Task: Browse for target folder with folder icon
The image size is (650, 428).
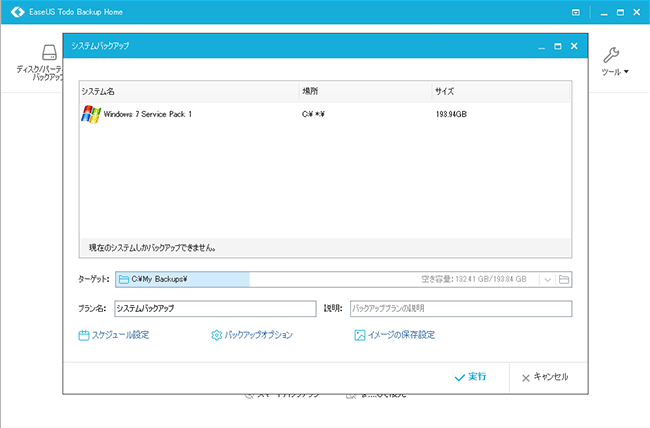Action: (563, 279)
